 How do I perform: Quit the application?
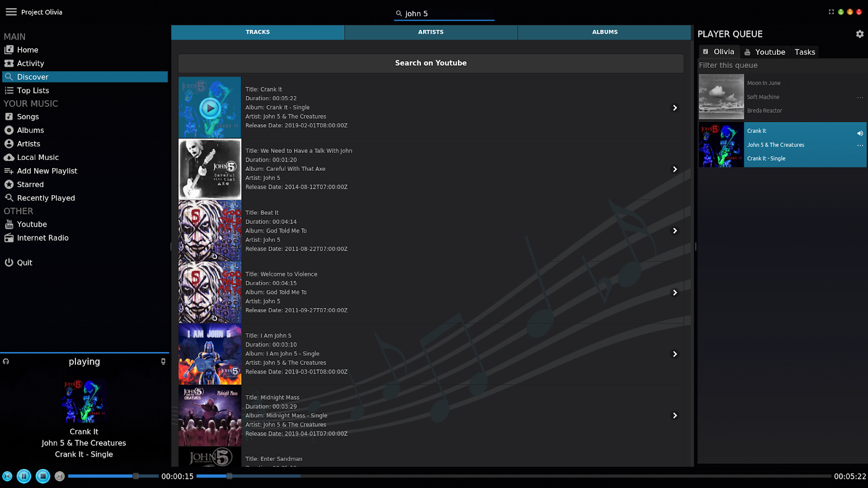[24, 262]
